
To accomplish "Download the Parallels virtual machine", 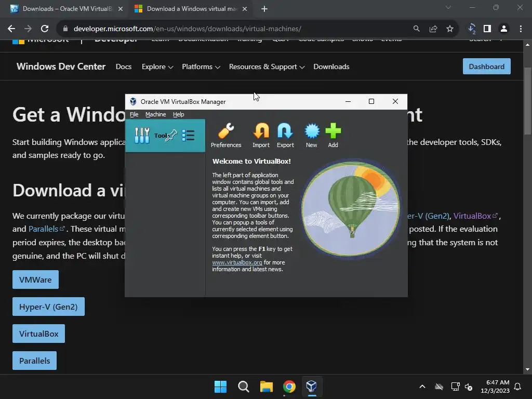I will (35, 361).
